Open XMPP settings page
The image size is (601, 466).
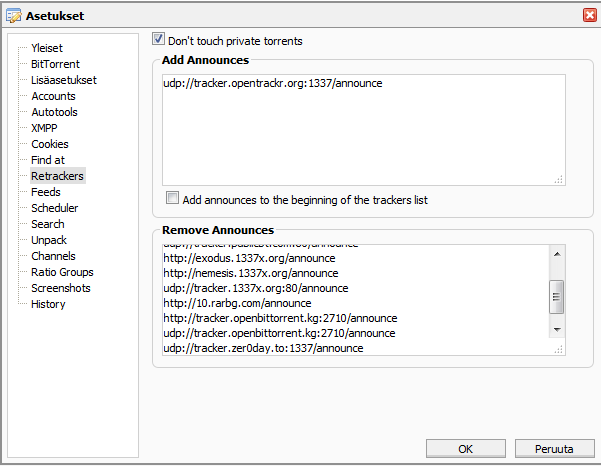tap(45, 128)
